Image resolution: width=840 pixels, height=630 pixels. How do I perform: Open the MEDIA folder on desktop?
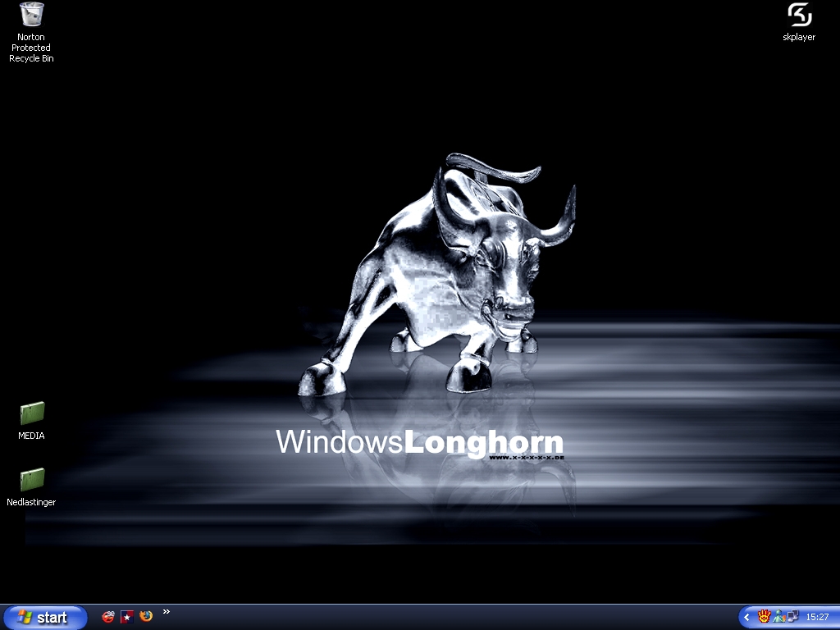[32, 413]
